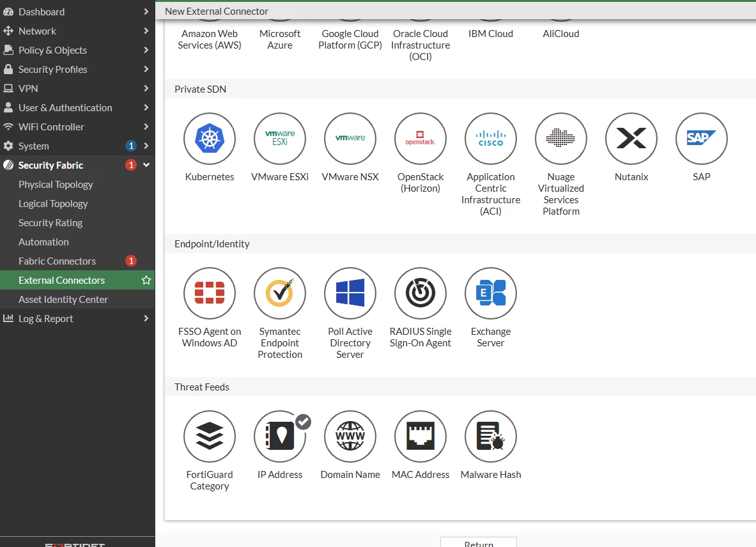The height and width of the screenshot is (547, 756).
Task: Expand the VPN menu
Action: [77, 89]
